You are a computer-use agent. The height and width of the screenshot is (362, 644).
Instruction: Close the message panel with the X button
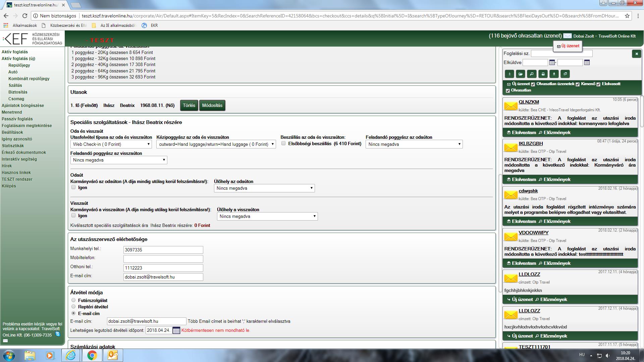[636, 54]
